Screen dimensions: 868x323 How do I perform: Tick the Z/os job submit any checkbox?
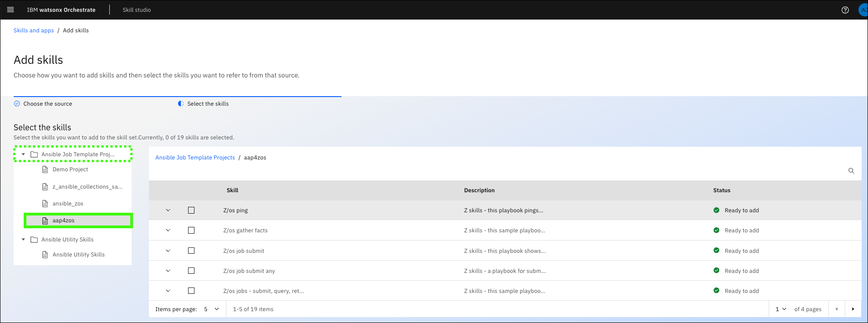point(191,271)
